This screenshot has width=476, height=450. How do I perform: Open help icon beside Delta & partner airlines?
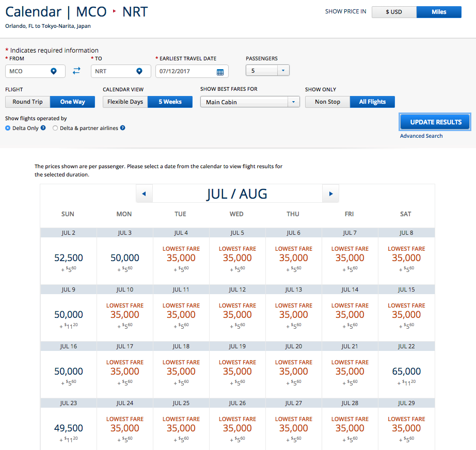122,128
